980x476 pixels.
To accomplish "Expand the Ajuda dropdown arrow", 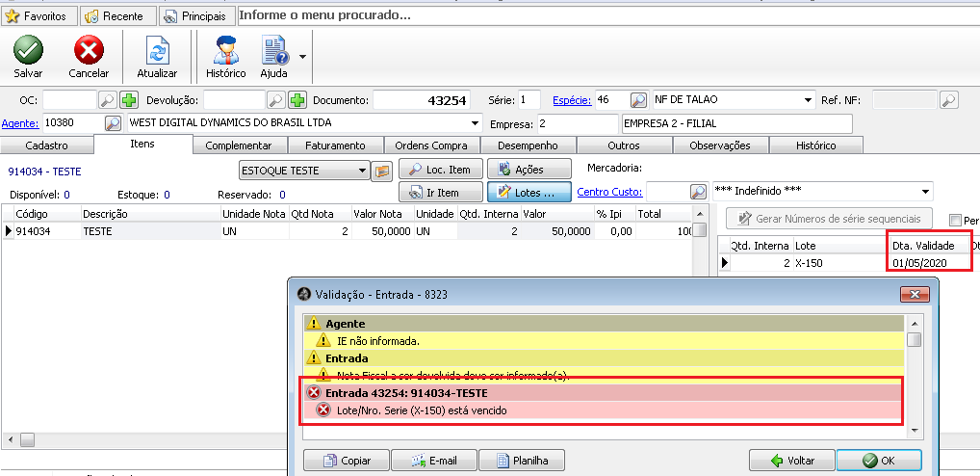I will point(302,57).
